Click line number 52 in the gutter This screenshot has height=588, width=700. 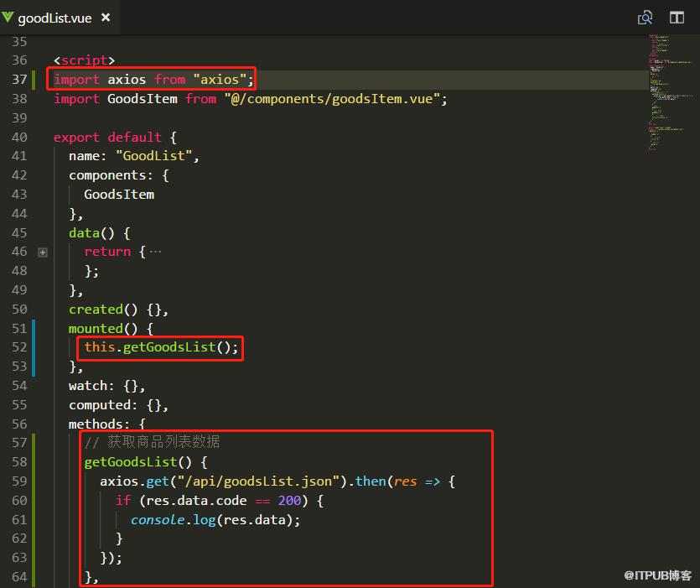point(19,347)
